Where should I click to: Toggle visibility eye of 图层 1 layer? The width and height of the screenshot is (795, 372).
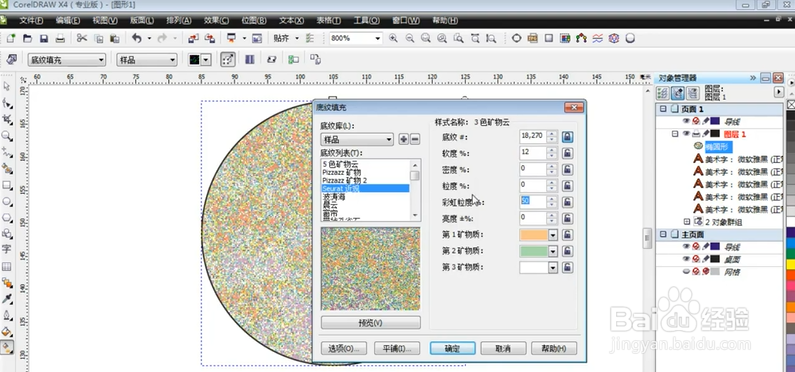(x=686, y=134)
